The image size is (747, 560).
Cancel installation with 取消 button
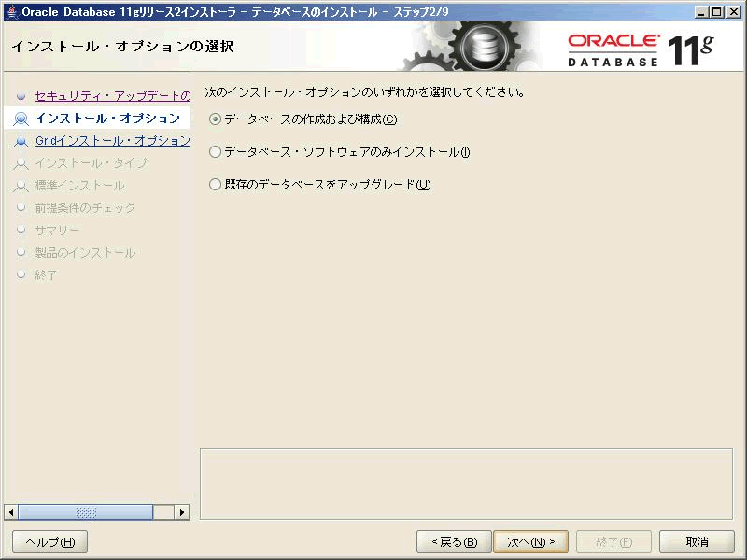pos(697,542)
